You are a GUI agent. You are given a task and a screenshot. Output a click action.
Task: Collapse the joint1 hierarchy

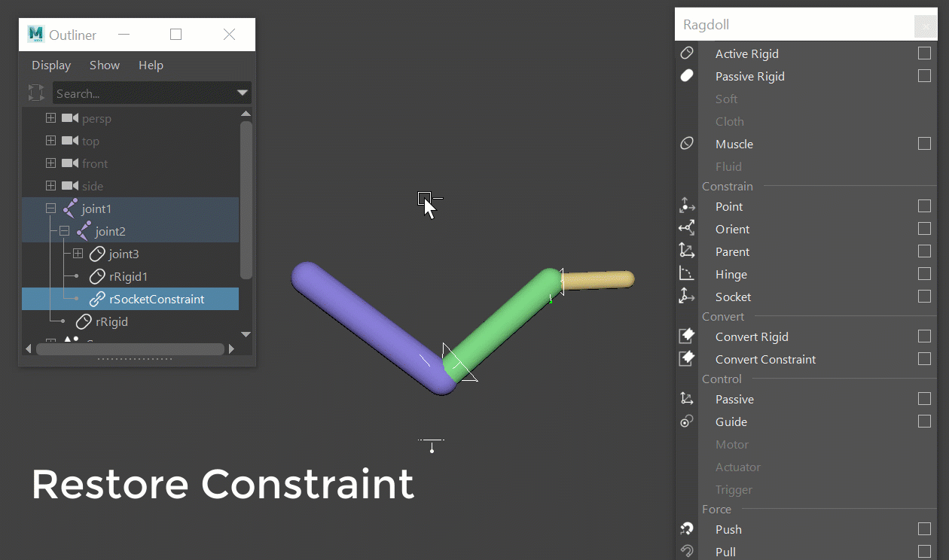(50, 208)
